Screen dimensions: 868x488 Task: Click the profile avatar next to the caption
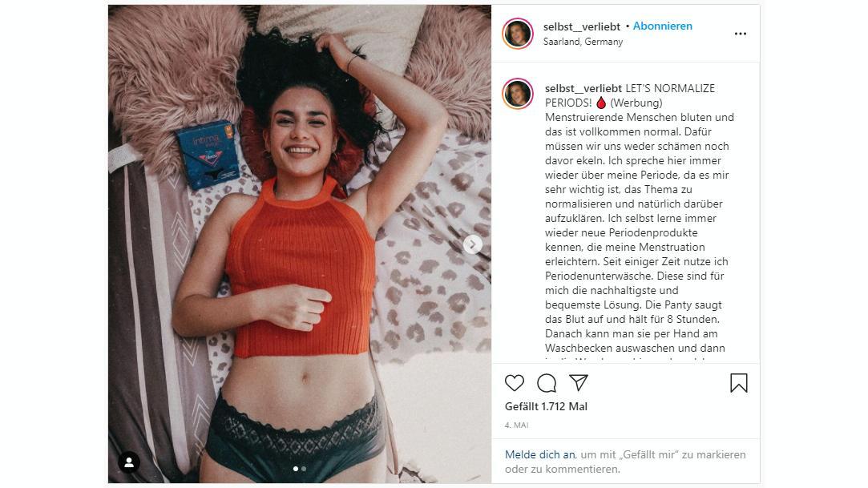pyautogui.click(x=518, y=94)
